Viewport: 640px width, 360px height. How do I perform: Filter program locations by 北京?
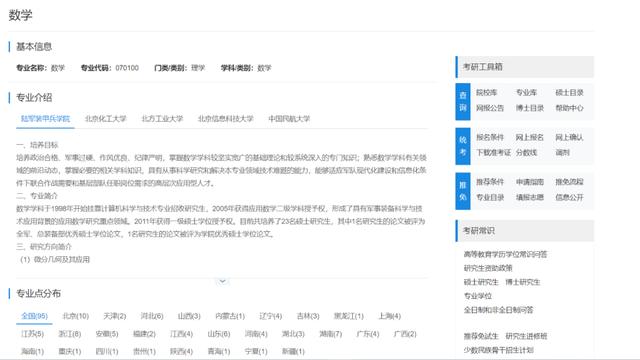[76, 316]
